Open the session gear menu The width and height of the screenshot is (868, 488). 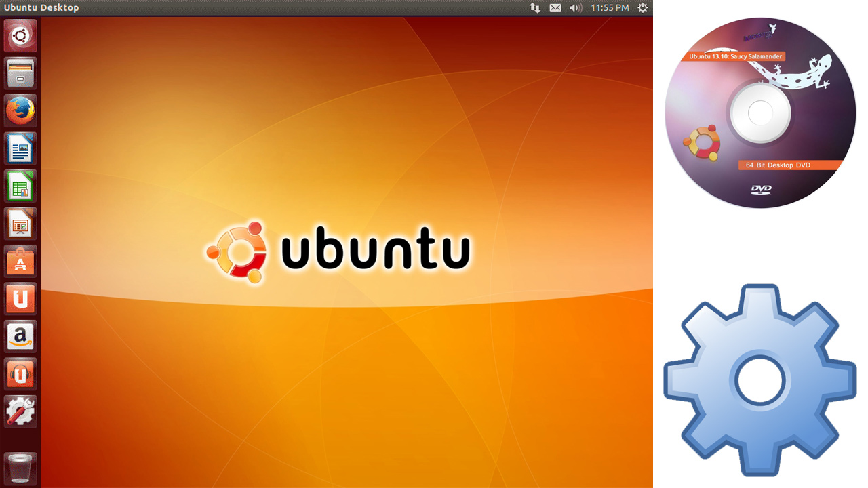[x=642, y=8]
